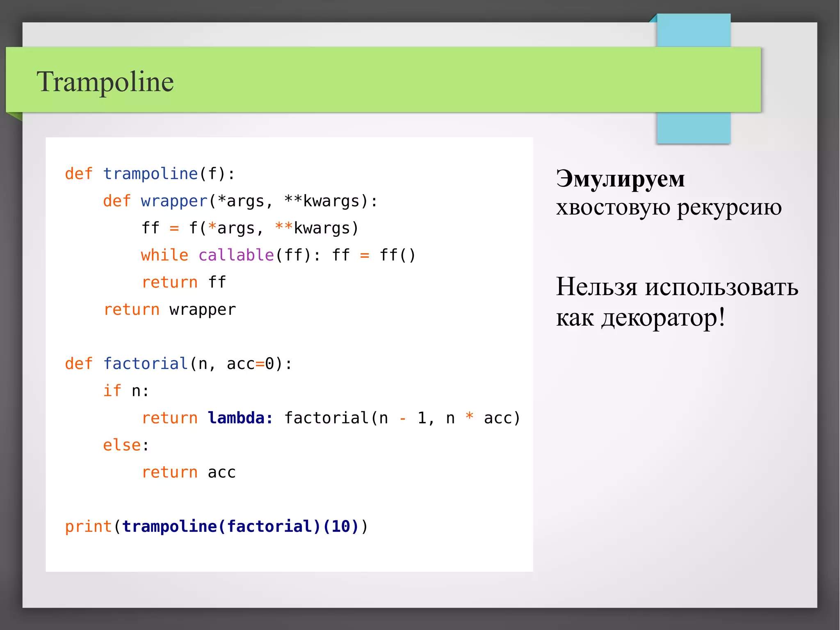
Task: Click the "return acc" line
Action: click(189, 472)
